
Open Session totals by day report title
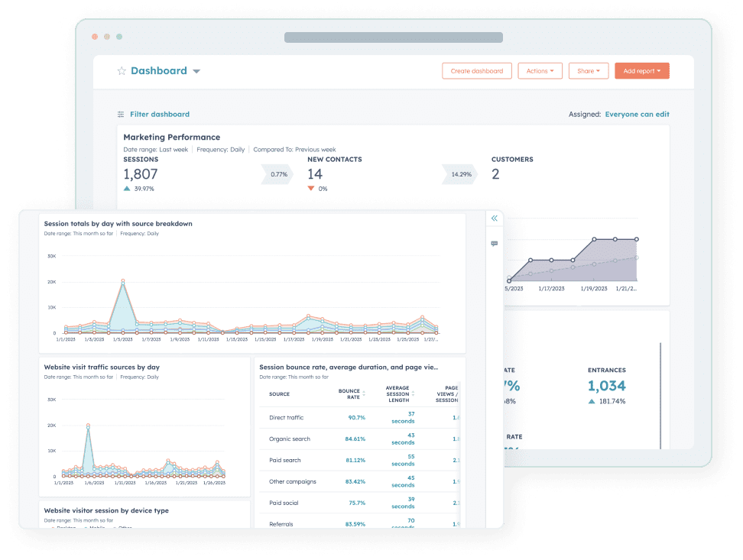[x=118, y=224]
